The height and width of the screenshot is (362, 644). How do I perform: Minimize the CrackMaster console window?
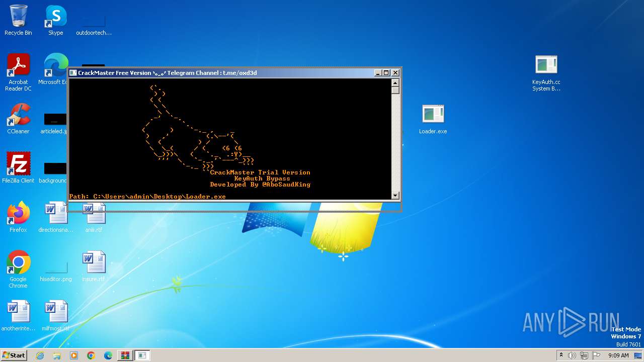[378, 73]
